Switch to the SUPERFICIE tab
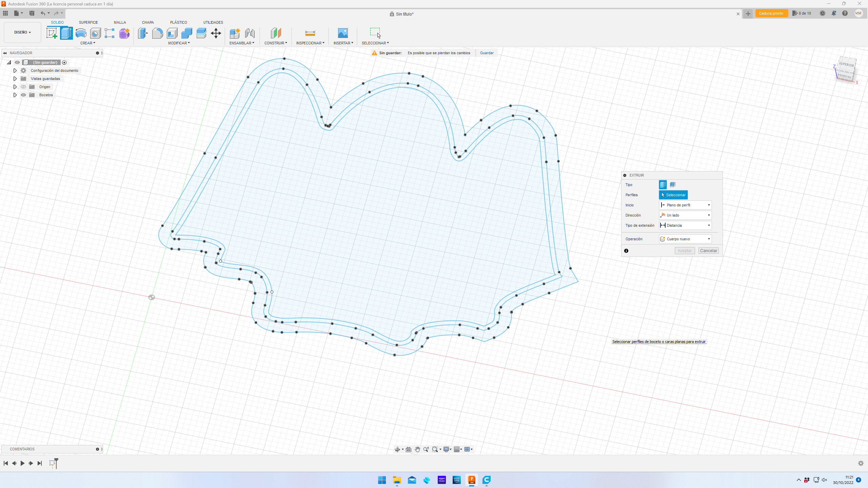 pyautogui.click(x=88, y=22)
